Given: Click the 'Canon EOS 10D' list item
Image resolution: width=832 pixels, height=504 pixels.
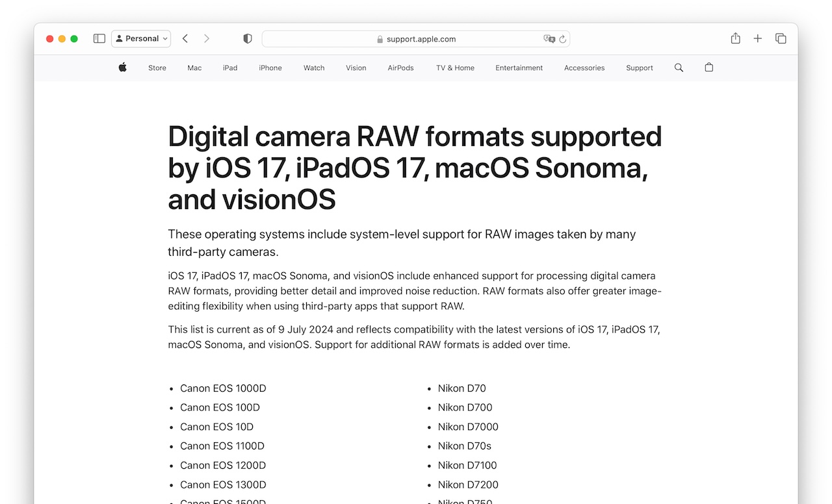Looking at the screenshot, I should pos(216,427).
